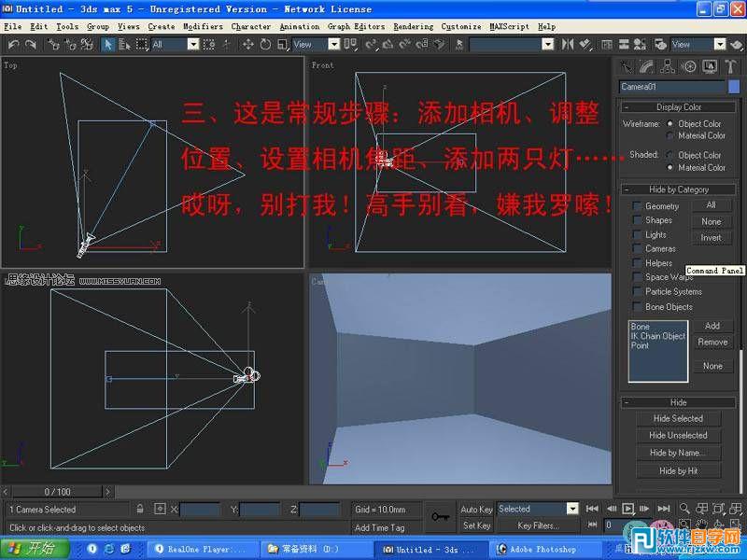The image size is (747, 560).
Task: Activate the Select and Move tool
Action: point(247,45)
